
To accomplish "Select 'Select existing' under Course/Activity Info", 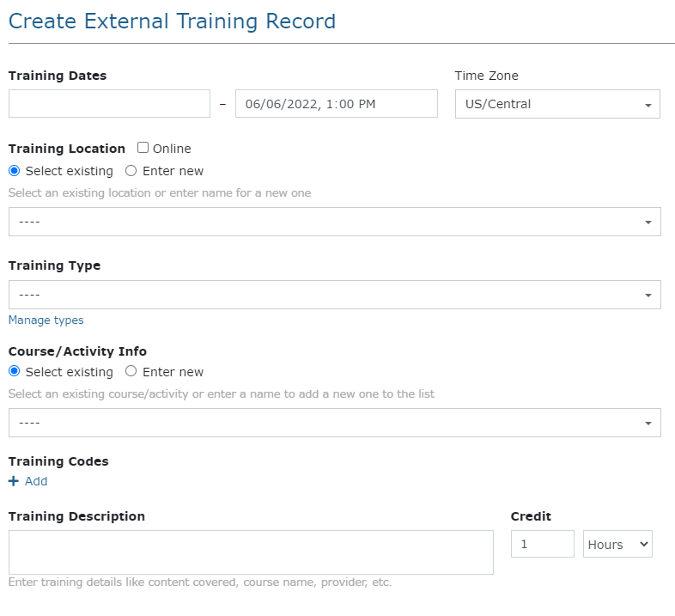I will [15, 371].
